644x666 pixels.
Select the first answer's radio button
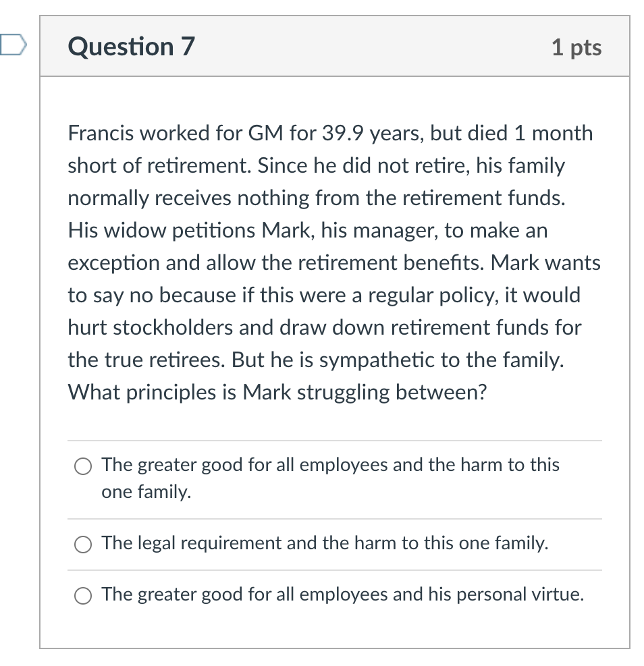pyautogui.click(x=82, y=466)
